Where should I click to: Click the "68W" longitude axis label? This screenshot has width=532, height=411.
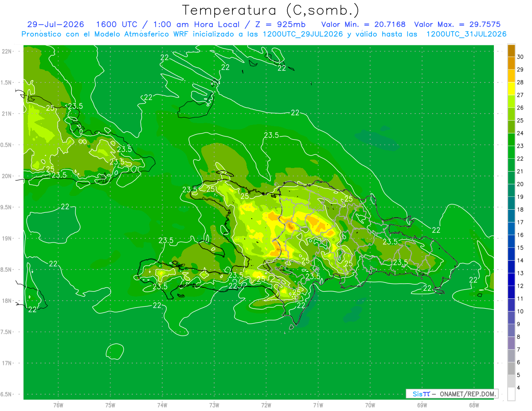474,405
